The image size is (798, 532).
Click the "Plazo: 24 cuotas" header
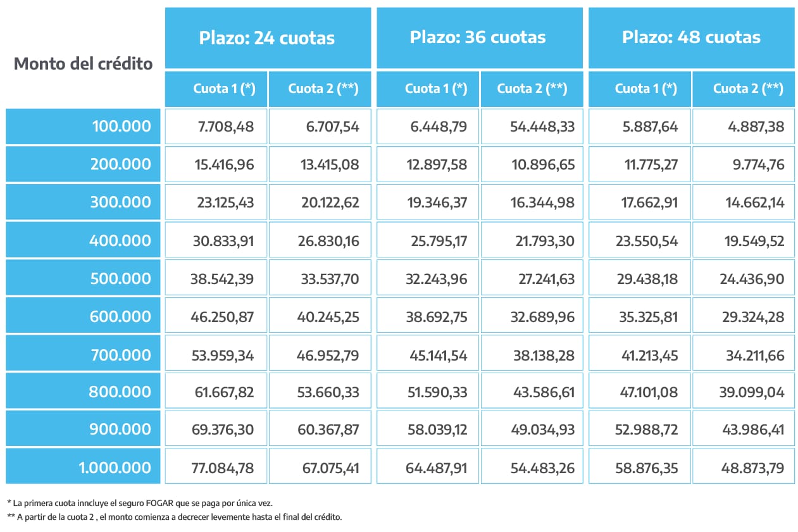[x=267, y=38]
